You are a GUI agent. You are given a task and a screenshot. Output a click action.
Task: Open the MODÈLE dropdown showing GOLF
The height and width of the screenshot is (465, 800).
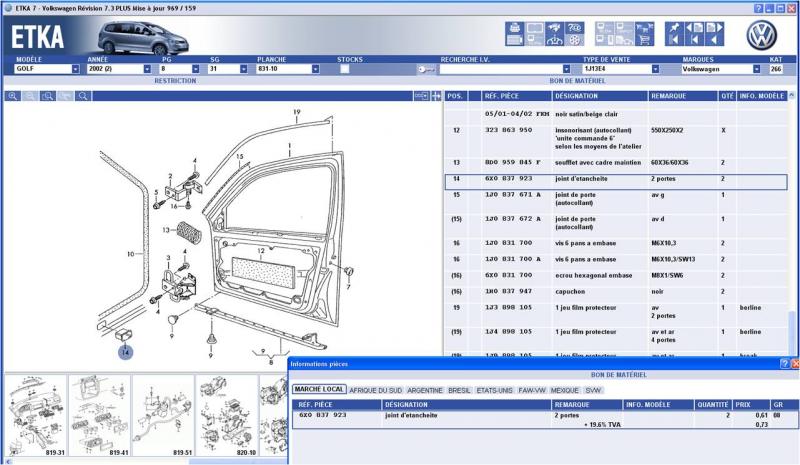(76, 69)
